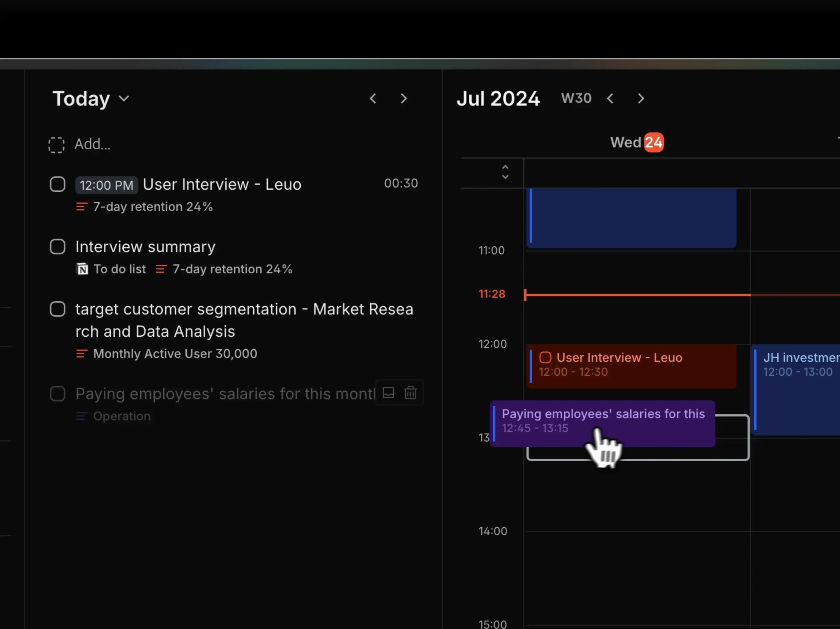
Task: Delete the salaries task using the trash icon
Action: click(411, 393)
